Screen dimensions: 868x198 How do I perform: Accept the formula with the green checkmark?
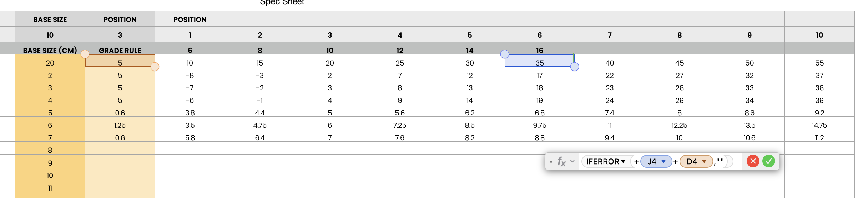[x=768, y=161]
